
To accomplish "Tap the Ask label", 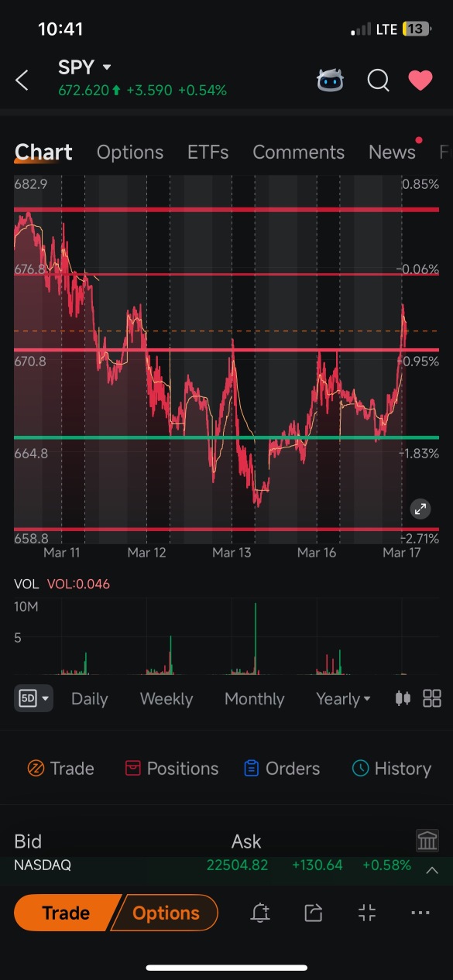I will (x=246, y=841).
